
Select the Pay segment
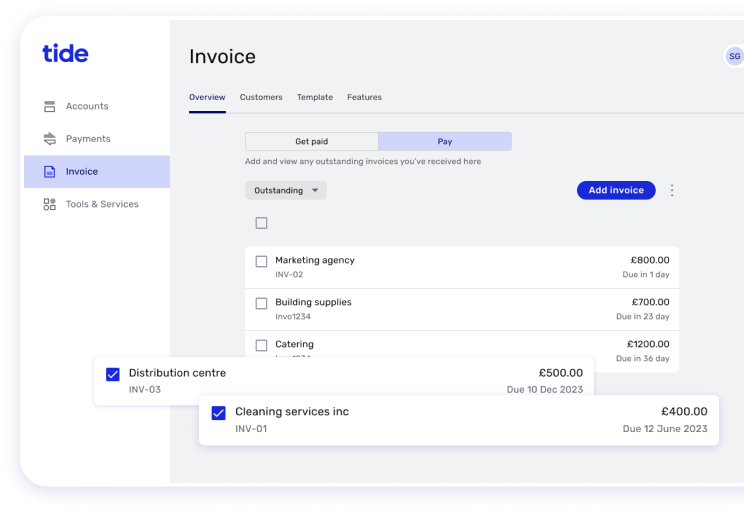click(x=445, y=141)
